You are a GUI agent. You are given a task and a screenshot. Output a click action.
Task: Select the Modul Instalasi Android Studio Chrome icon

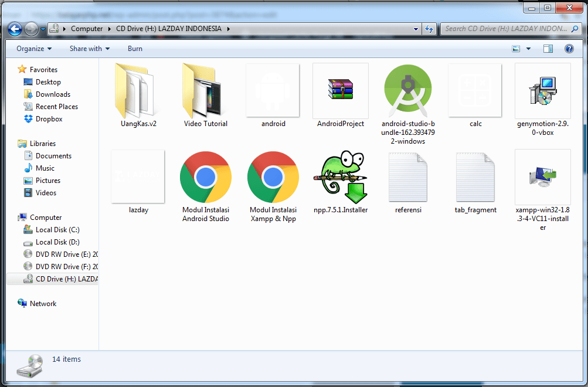[206, 177]
